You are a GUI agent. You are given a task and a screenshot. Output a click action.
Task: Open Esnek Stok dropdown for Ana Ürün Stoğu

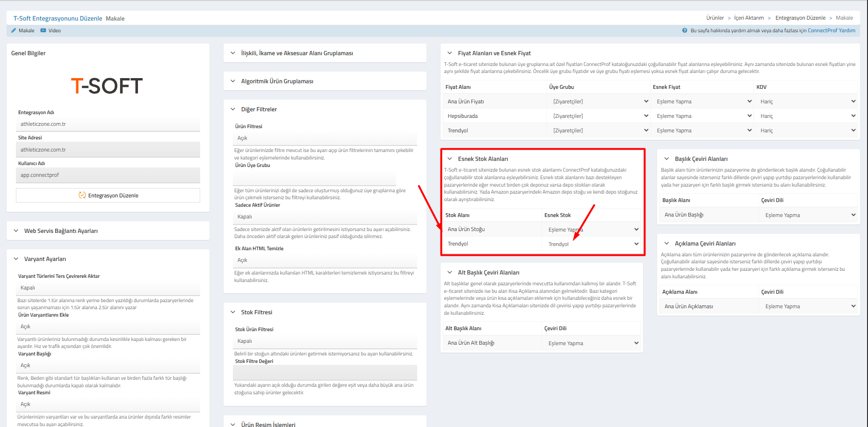tap(592, 230)
